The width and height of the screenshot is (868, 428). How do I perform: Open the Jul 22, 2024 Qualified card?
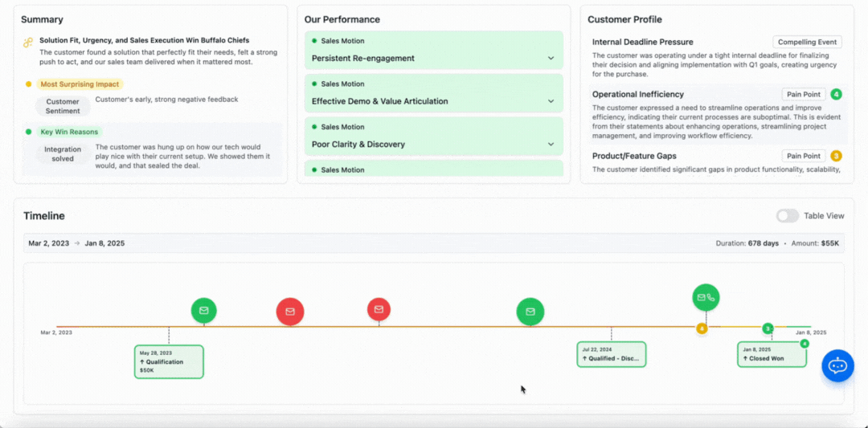point(611,354)
